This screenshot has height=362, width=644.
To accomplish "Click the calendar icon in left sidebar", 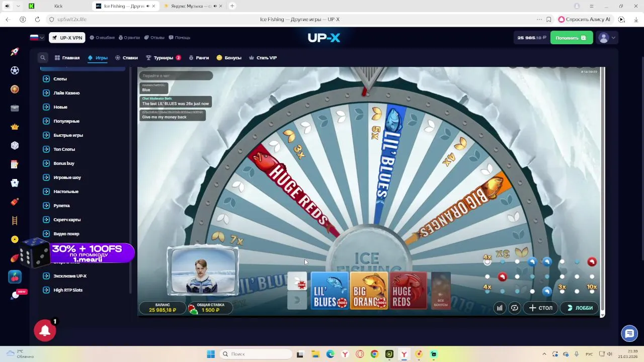I will (15, 164).
